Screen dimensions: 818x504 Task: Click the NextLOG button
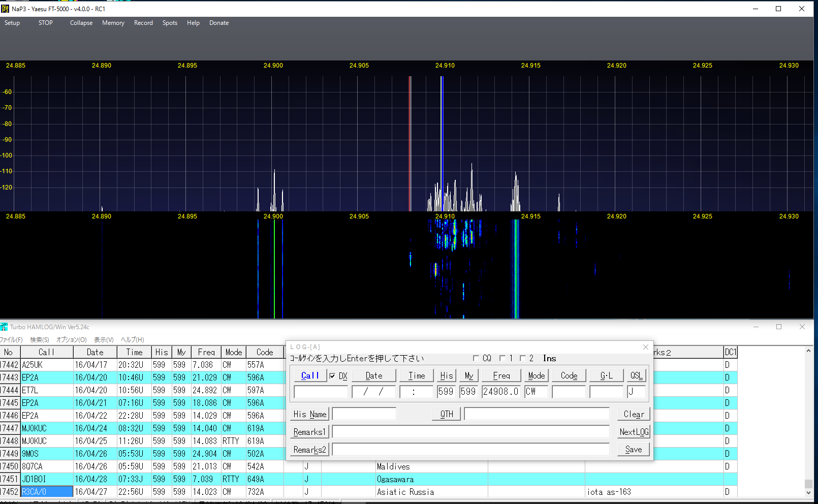point(634,432)
